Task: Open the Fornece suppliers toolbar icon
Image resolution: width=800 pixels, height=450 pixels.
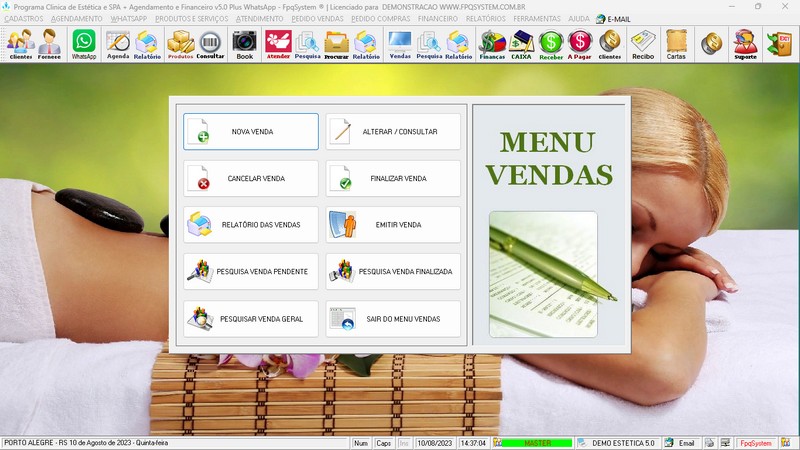Action: pos(49,44)
